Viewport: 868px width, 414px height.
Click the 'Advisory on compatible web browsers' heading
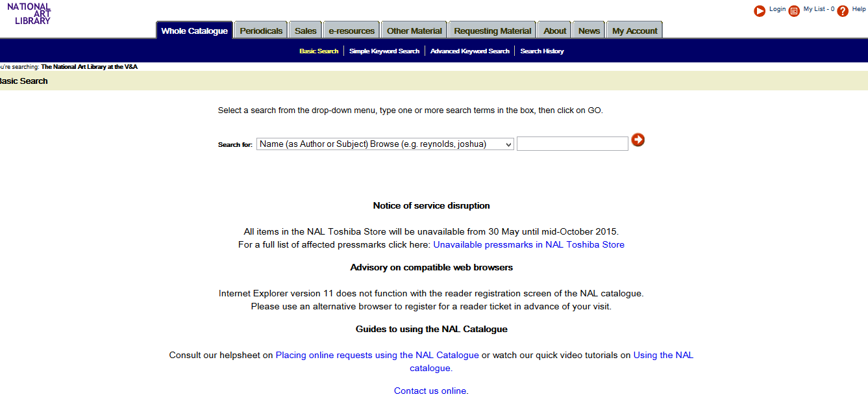tap(431, 267)
